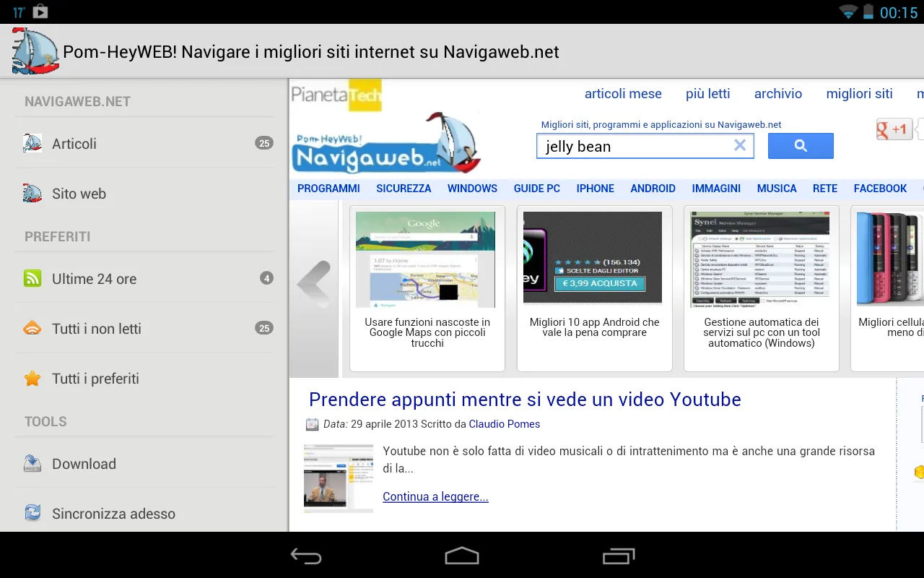This screenshot has width=924, height=578.
Task: Open the migliori siti link
Action: click(860, 94)
